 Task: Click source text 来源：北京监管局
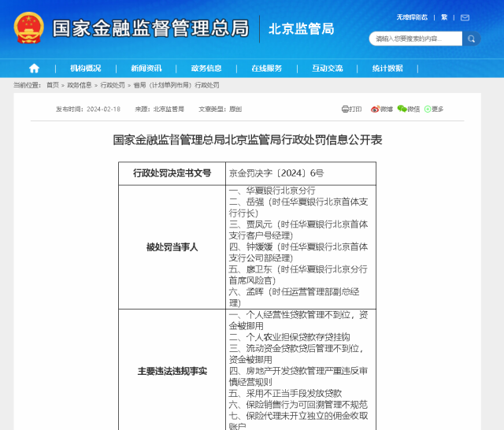[159, 109]
